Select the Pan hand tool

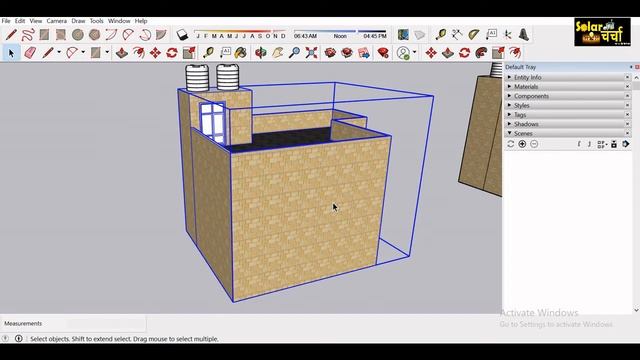click(278, 53)
